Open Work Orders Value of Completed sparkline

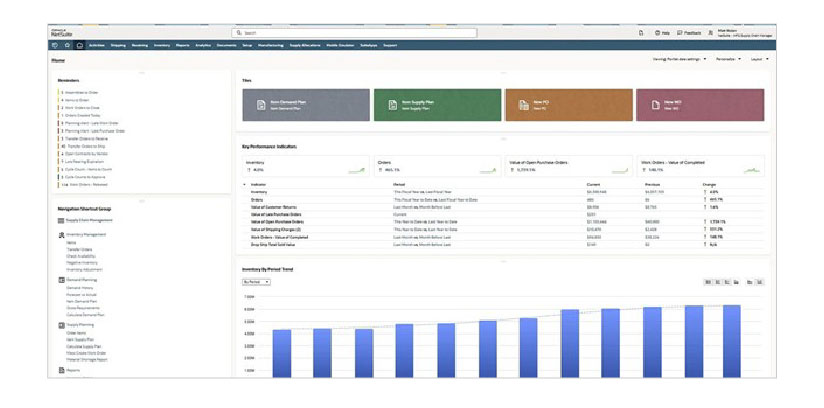click(x=751, y=170)
